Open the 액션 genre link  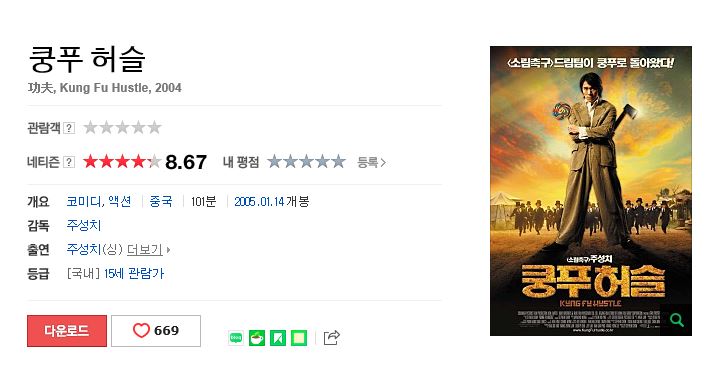pos(119,202)
